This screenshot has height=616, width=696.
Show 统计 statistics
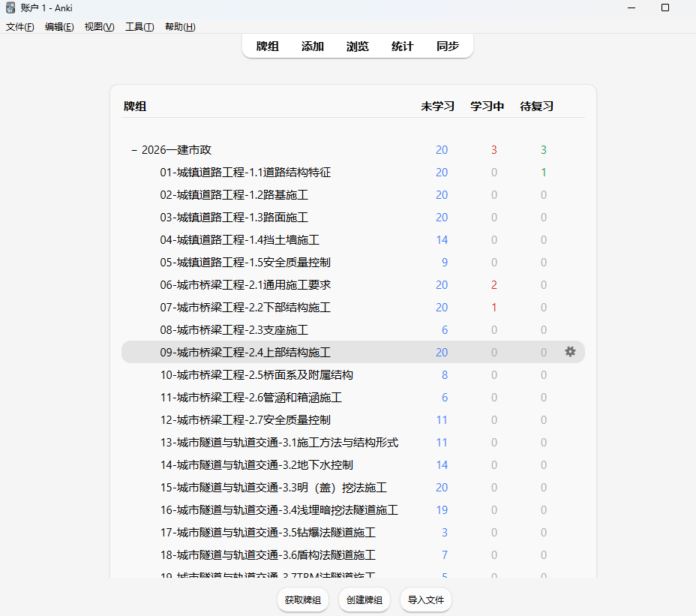pyautogui.click(x=403, y=47)
